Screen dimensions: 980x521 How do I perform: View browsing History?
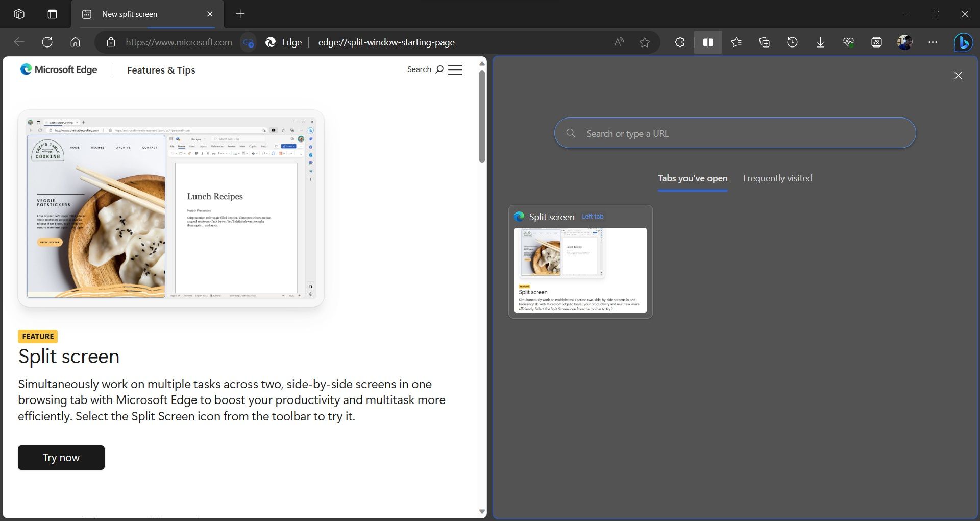point(792,42)
